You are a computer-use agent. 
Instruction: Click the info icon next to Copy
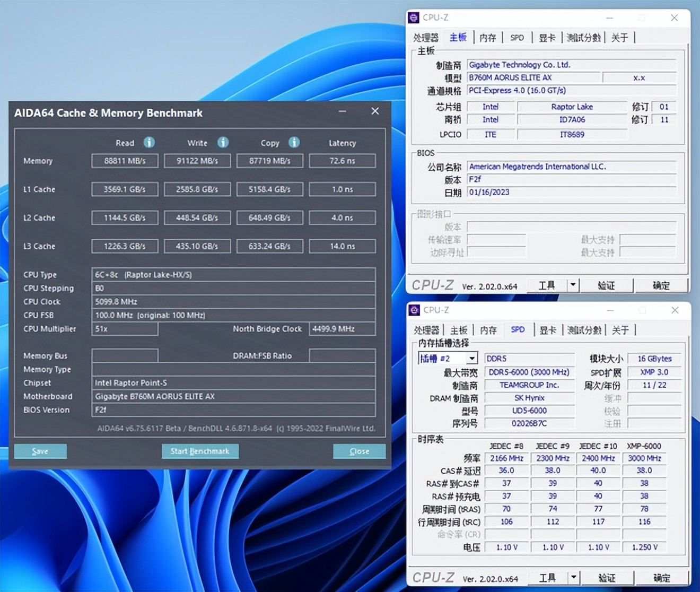click(293, 143)
